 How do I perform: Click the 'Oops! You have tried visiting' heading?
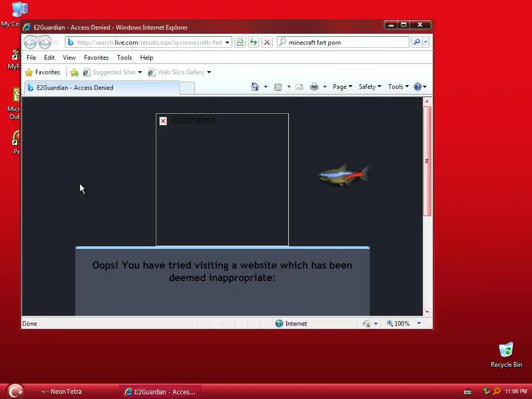222,271
